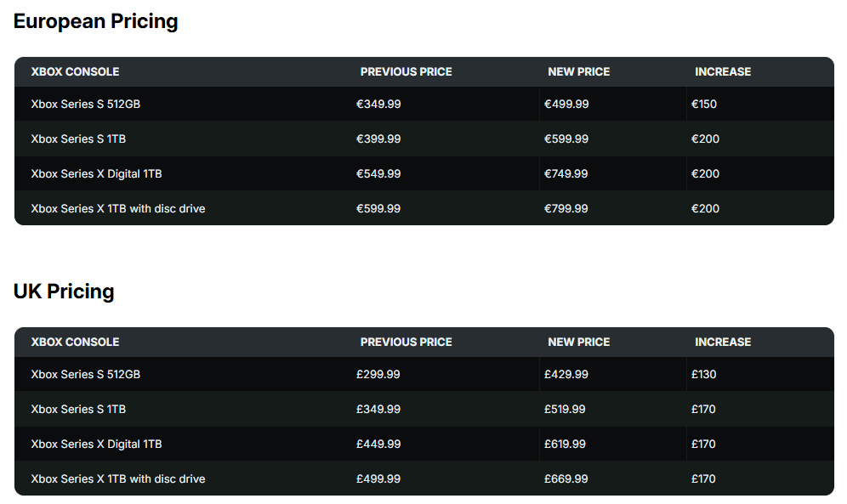Click PREVIOUS PRICE header in European table
The width and height of the screenshot is (847, 504).
pyautogui.click(x=406, y=71)
